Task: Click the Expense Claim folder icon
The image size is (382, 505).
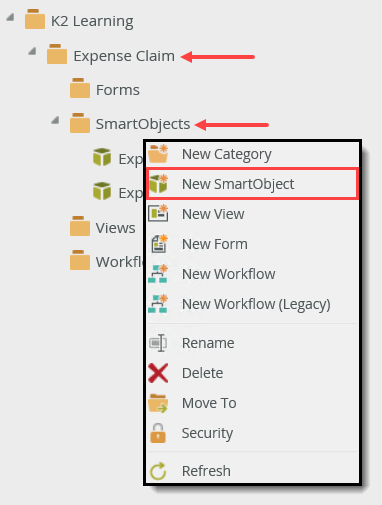Action: click(57, 54)
